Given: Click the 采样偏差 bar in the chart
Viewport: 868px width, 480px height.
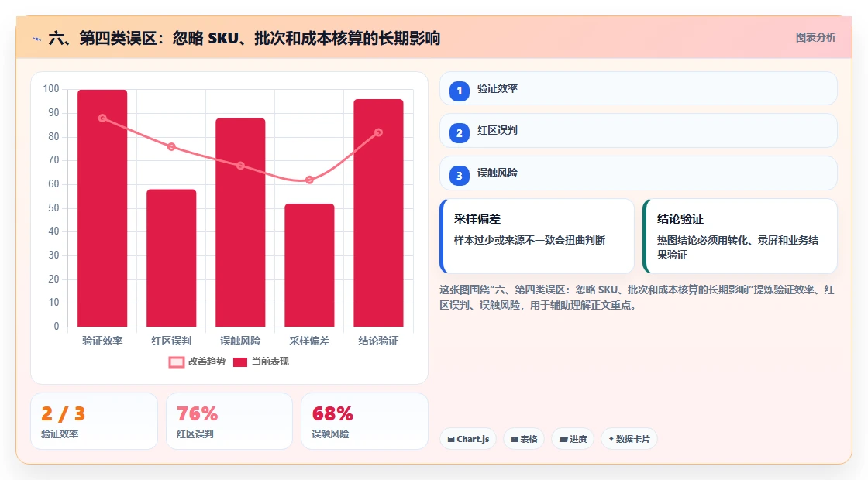Looking at the screenshot, I should (x=309, y=266).
